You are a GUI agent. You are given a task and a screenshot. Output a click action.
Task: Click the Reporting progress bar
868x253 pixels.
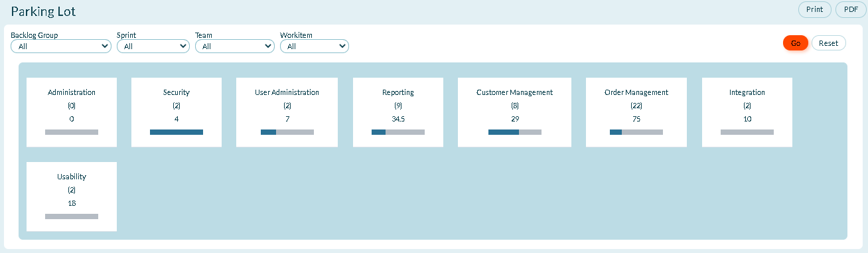(x=398, y=132)
